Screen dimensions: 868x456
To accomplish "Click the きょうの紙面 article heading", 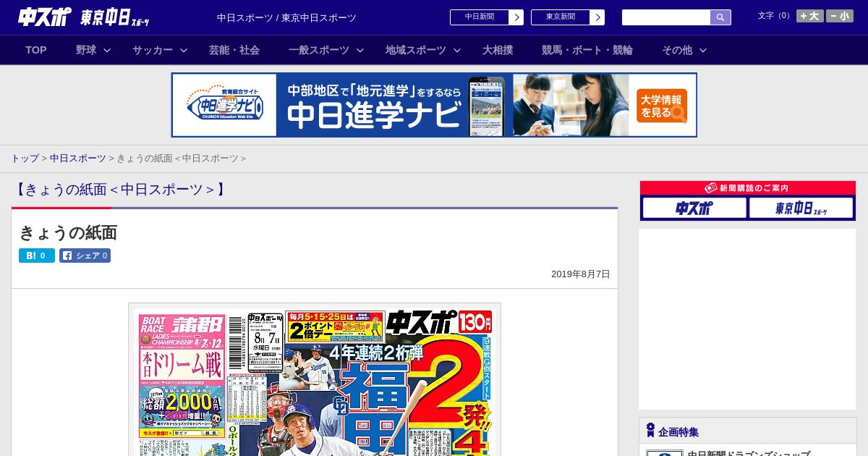I will click(68, 232).
